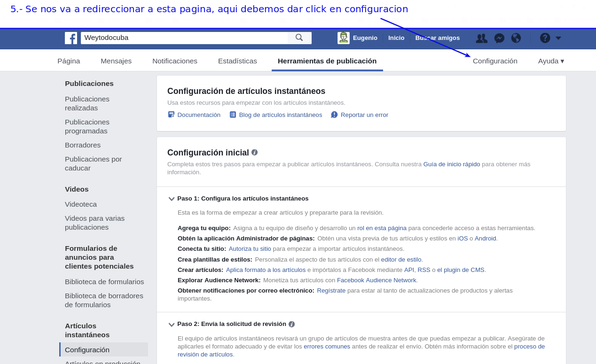Open Borradores in sidebar
This screenshot has width=596, height=364.
tap(83, 145)
